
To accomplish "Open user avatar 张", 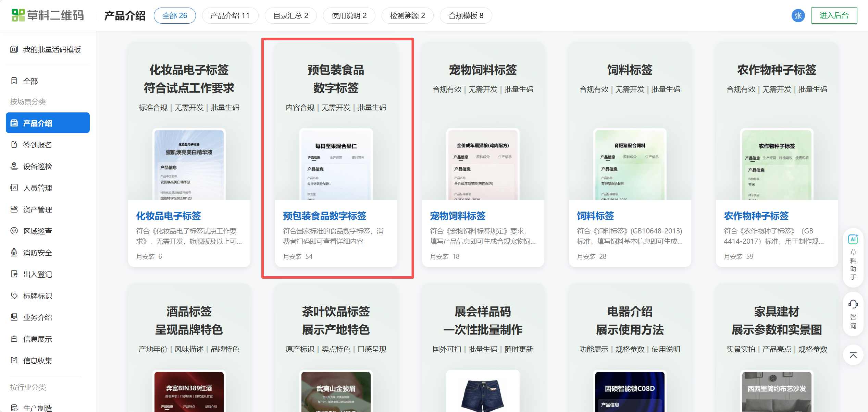I will click(798, 15).
